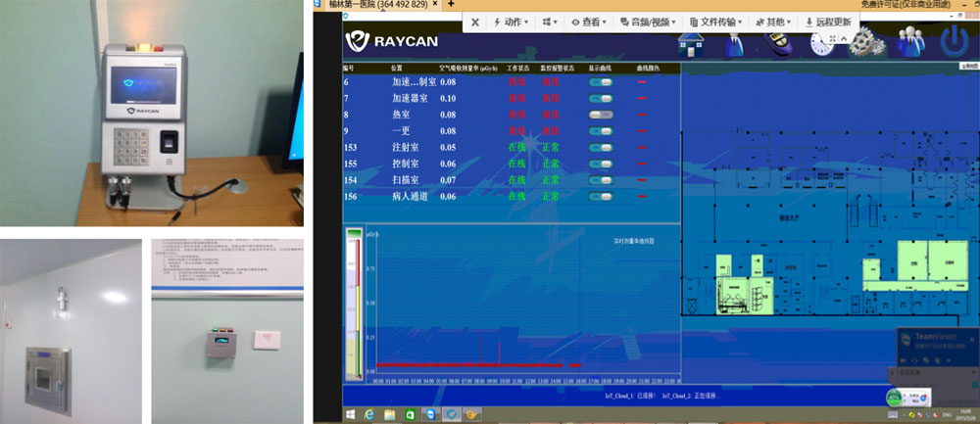The width and height of the screenshot is (980, 424).
Task: Open the 音频/视频 menu
Action: (x=649, y=21)
